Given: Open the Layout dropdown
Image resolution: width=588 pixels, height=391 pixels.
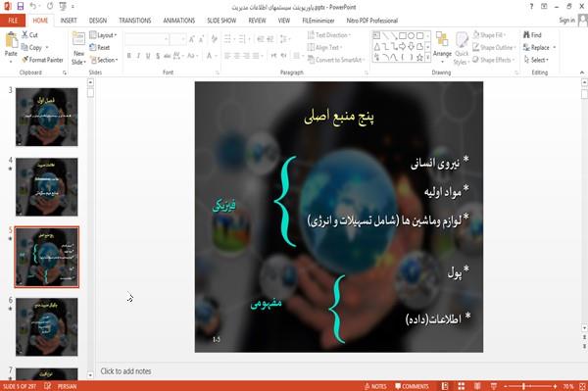Looking at the screenshot, I should 104,35.
